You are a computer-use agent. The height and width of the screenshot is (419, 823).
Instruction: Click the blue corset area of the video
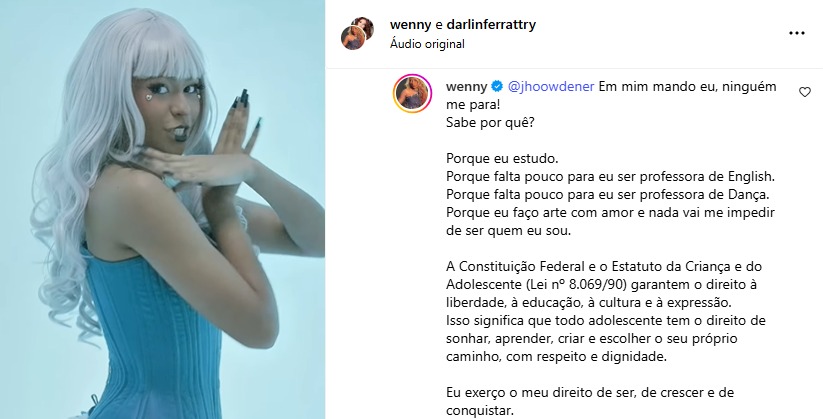coord(152,336)
